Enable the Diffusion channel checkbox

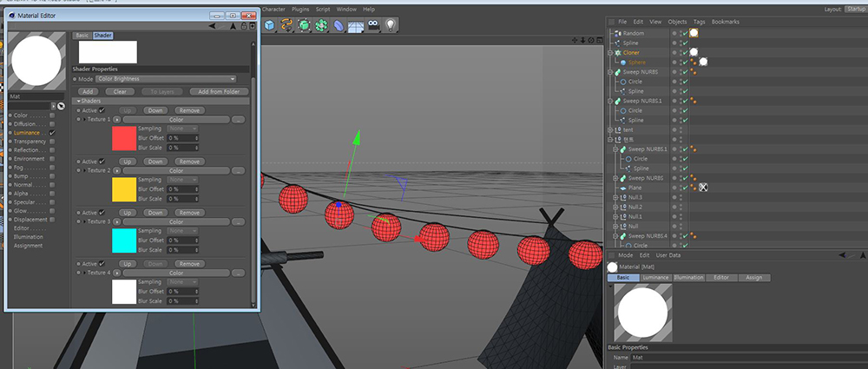tap(52, 124)
